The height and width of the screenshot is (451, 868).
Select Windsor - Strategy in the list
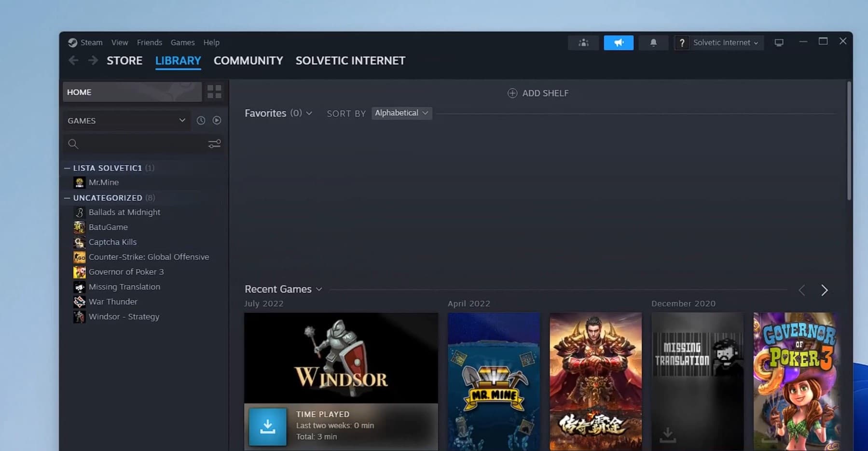pyautogui.click(x=124, y=317)
